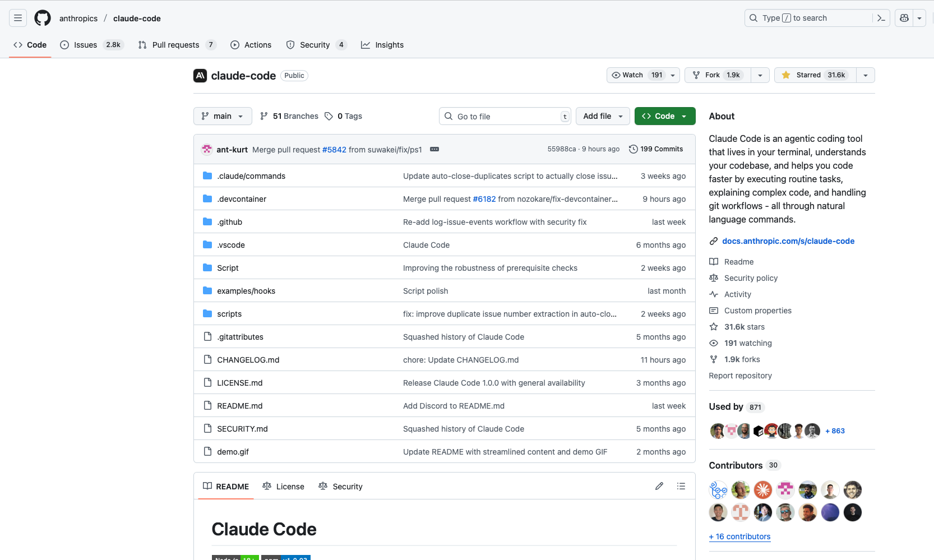This screenshot has height=560, width=934.
Task: Open the hamburger navigation menu
Action: point(18,18)
